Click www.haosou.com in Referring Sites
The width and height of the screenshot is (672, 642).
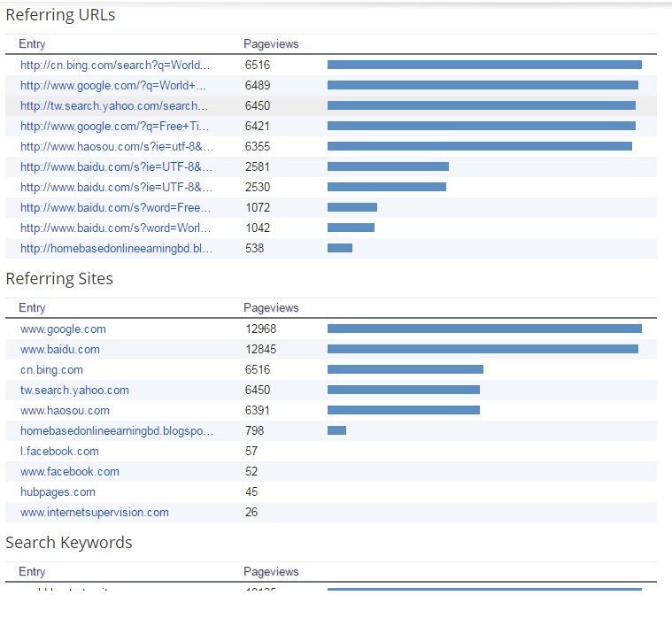tap(65, 410)
